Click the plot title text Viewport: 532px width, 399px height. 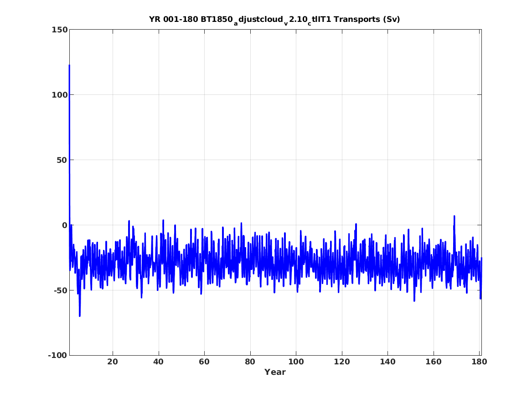tap(274, 20)
